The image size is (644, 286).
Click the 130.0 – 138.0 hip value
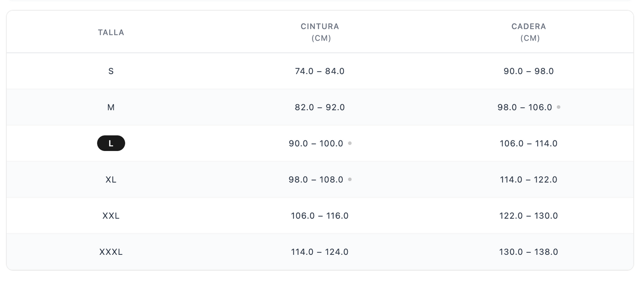[529, 252]
